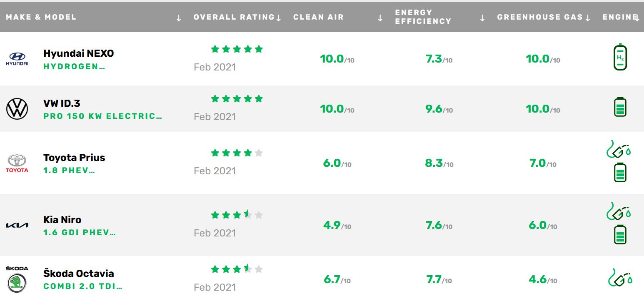Click the Kia Niro star rating
The height and width of the screenshot is (299, 644).
237,215
